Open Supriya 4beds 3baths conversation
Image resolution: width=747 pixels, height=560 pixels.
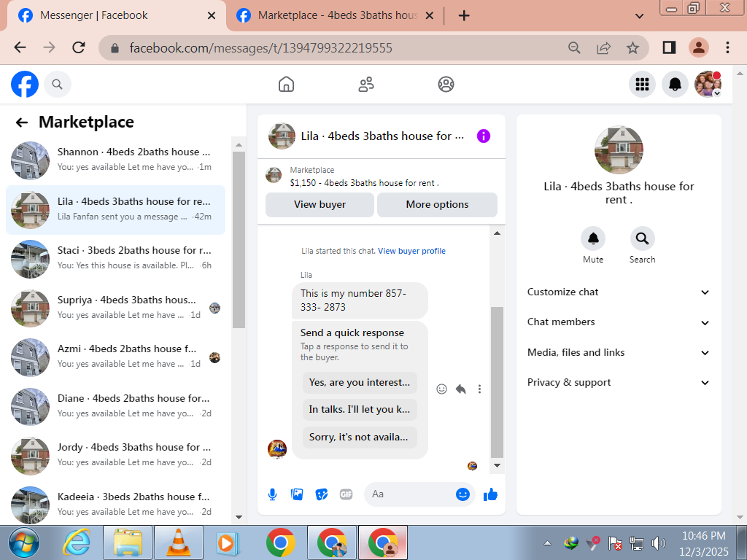click(x=115, y=308)
